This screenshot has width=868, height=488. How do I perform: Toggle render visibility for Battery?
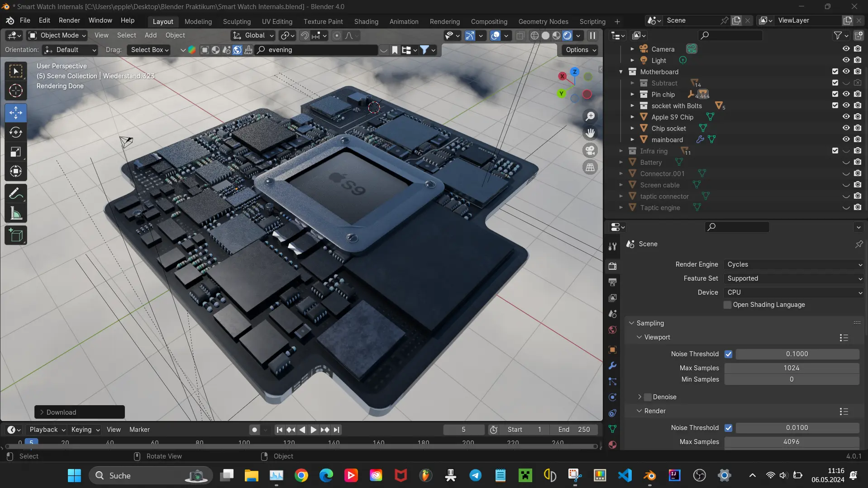coord(858,162)
